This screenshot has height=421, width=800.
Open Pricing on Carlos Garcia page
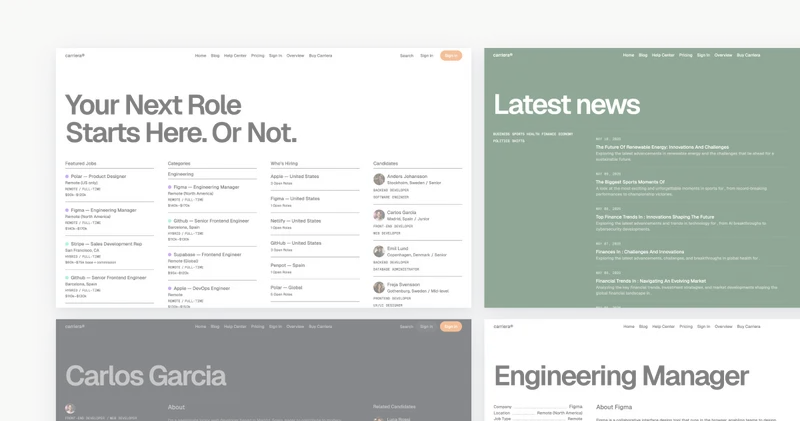click(258, 327)
